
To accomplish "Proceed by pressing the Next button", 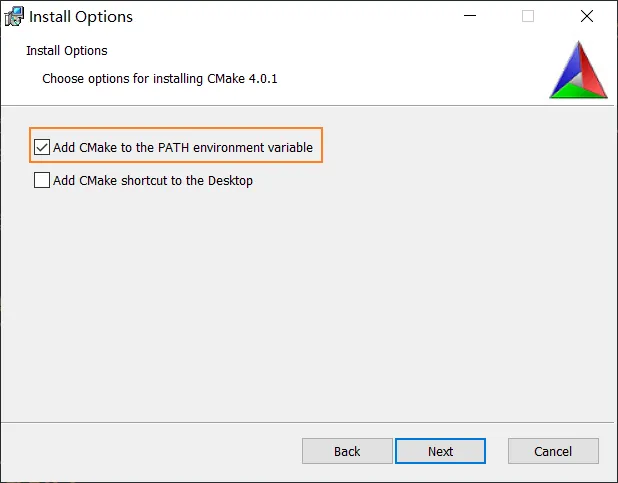I will click(440, 451).
